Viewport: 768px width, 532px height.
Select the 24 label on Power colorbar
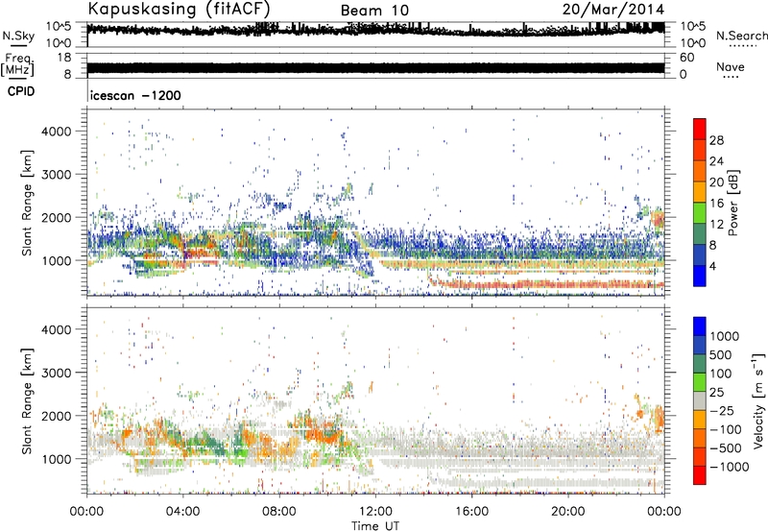tap(716, 161)
